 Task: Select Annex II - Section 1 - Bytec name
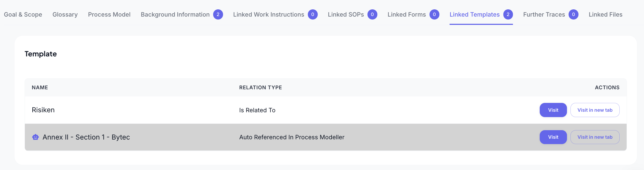tap(86, 137)
